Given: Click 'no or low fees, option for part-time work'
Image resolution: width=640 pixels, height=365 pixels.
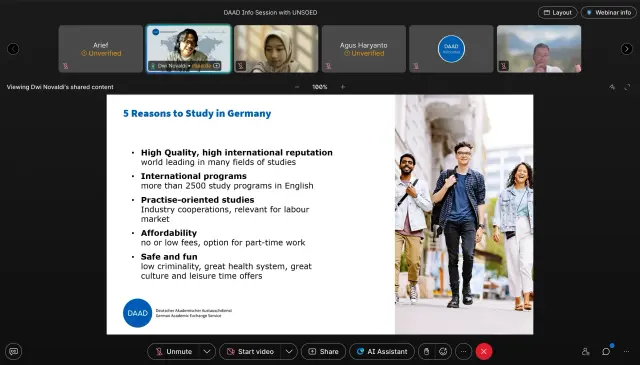Looking at the screenshot, I should click(223, 243).
